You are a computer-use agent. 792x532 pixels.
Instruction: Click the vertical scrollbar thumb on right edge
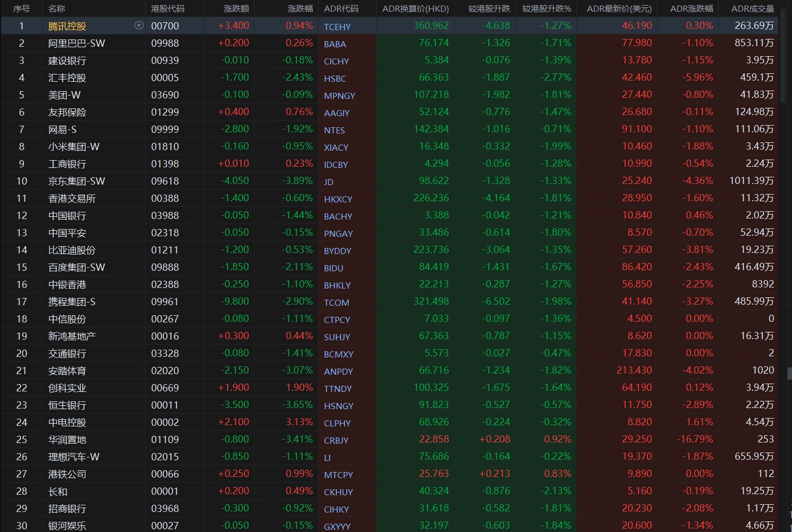pyautogui.click(x=789, y=373)
